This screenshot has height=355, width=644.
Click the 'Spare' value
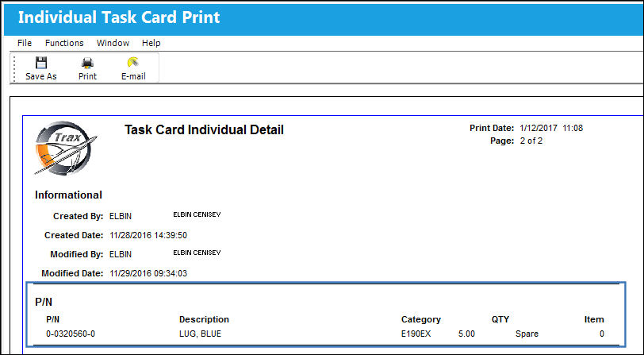point(527,334)
